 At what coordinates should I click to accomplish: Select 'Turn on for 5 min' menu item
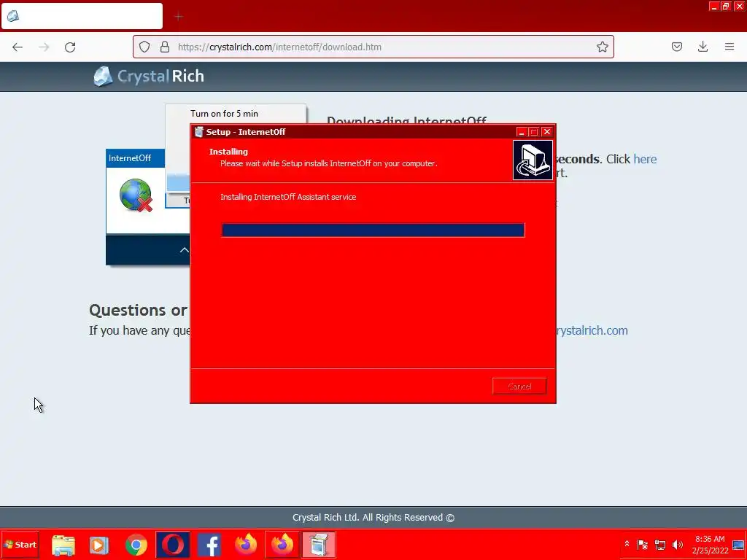click(225, 114)
